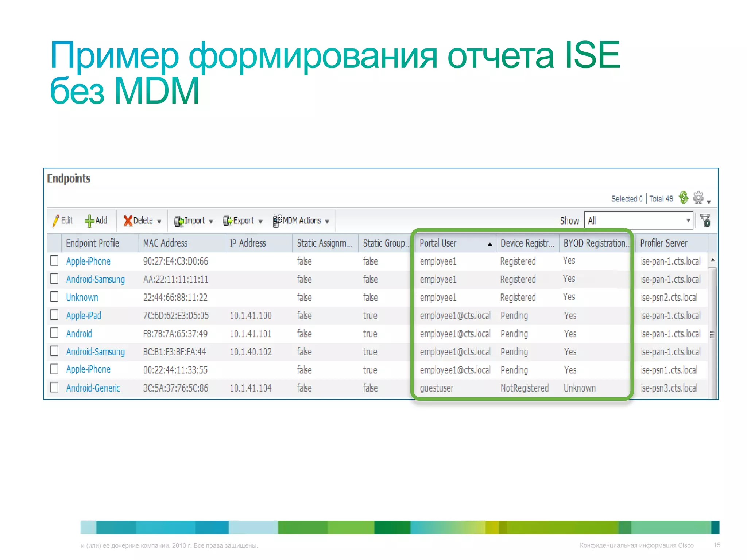Sort by Device Registration column header
The width and height of the screenshot is (747, 560).
(x=527, y=243)
